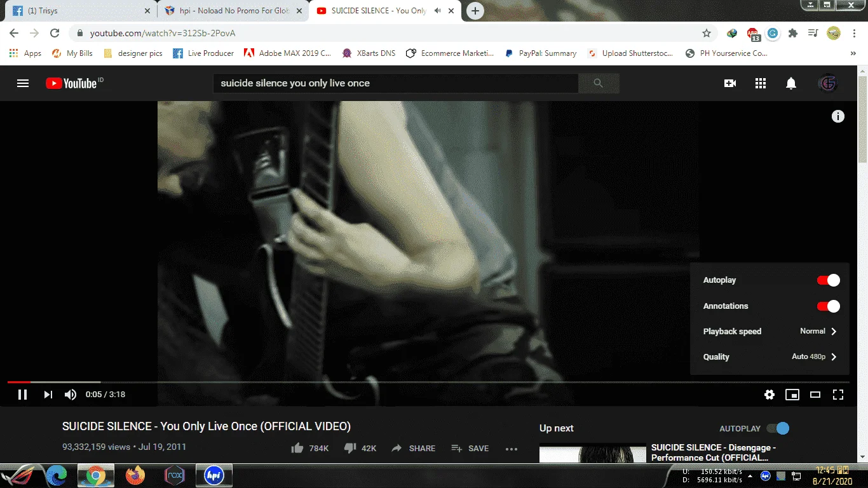Viewport: 868px width, 488px height.
Task: Open the Playback speed submenu
Action: coord(770,332)
